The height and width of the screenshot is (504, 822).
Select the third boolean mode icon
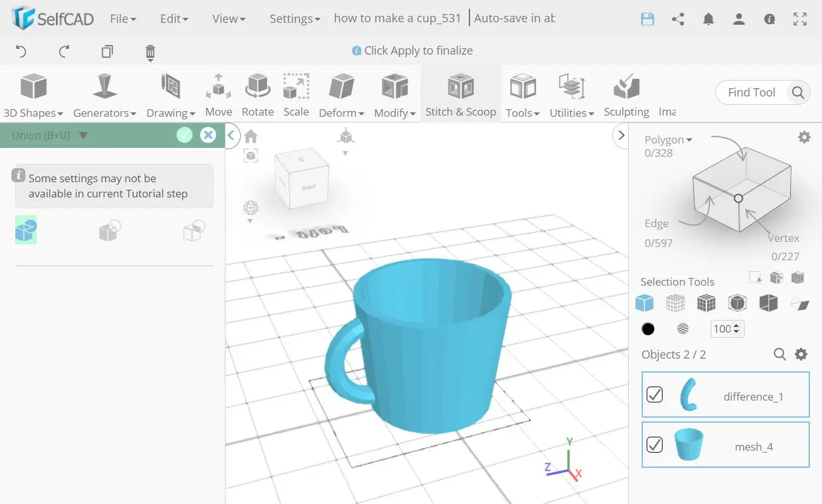pos(194,230)
